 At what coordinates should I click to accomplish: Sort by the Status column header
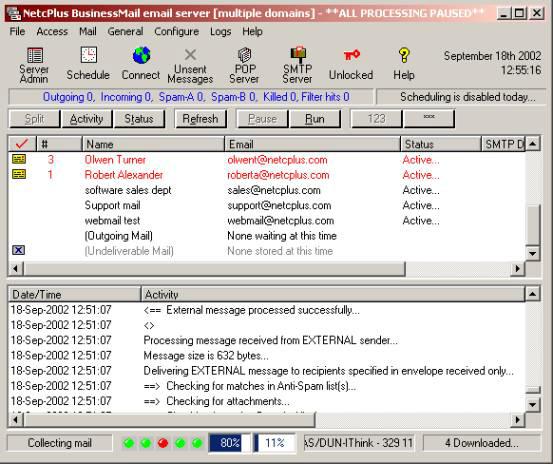coord(441,144)
